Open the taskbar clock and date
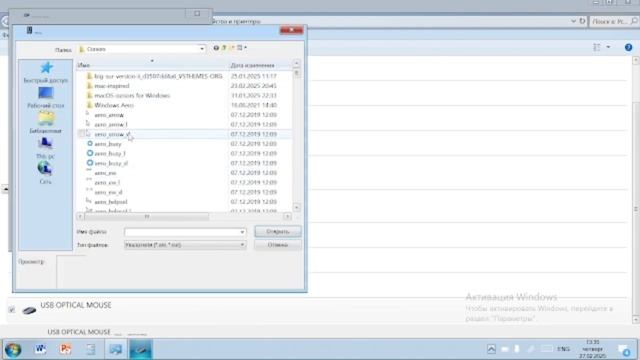Image resolution: width=640 pixels, height=360 pixels. point(592,349)
